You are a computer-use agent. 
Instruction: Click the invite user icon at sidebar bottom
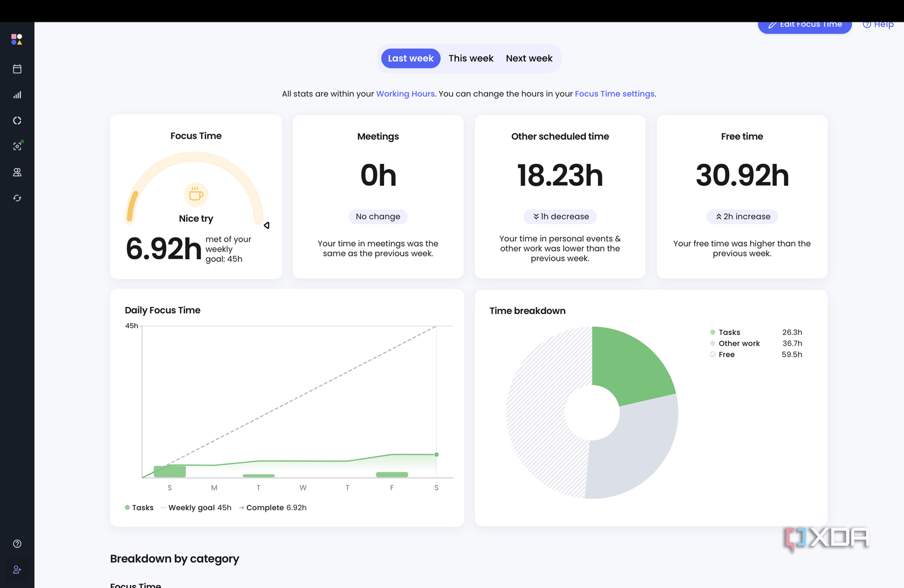coord(17,570)
